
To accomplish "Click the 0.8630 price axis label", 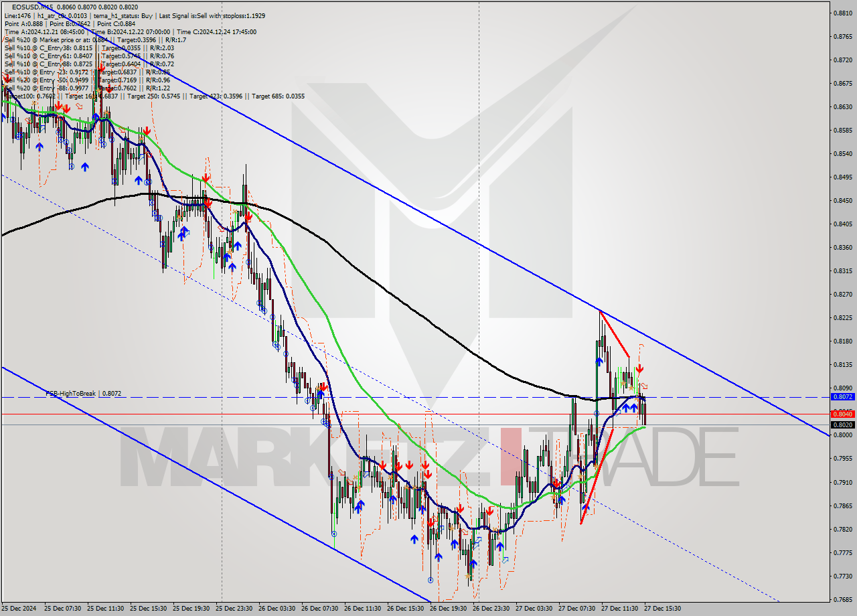I will pyautogui.click(x=842, y=106).
